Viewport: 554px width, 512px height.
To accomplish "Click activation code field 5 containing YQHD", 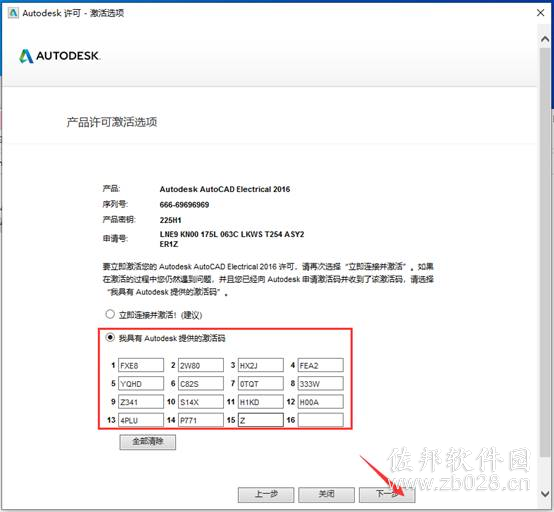I will pyautogui.click(x=141, y=383).
